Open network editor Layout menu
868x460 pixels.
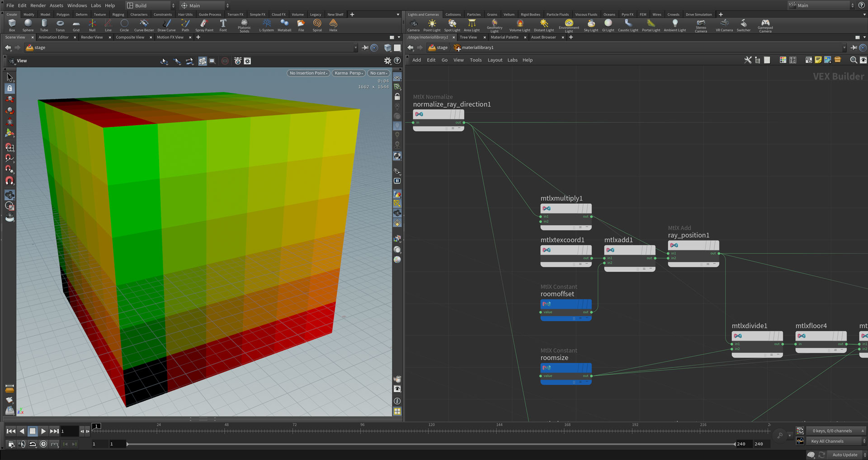click(x=495, y=60)
